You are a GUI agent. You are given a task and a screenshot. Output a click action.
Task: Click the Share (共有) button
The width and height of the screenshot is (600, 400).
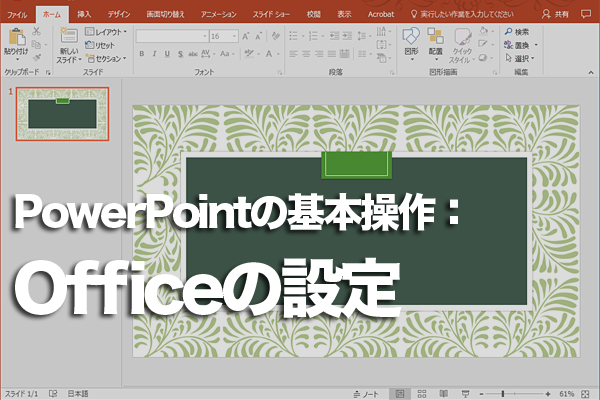tap(556, 15)
